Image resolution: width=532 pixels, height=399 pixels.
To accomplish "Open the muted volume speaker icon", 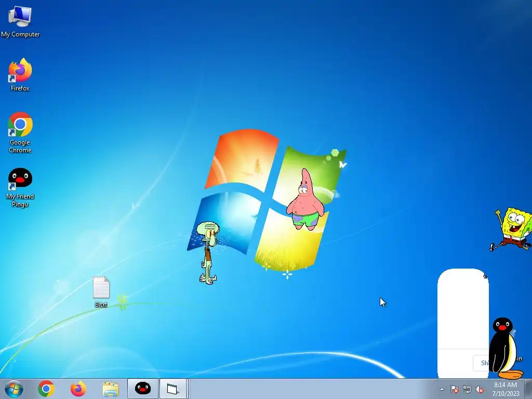I will (480, 389).
